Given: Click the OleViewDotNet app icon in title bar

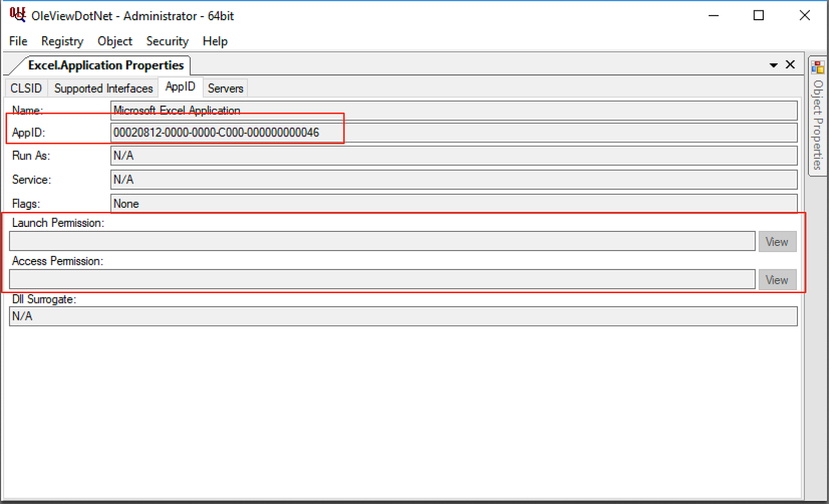Looking at the screenshot, I should pyautogui.click(x=18, y=15).
